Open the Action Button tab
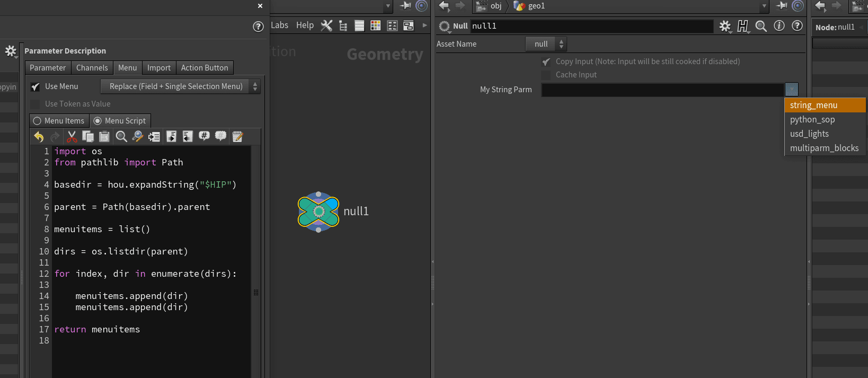This screenshot has width=868, height=378. 205,68
